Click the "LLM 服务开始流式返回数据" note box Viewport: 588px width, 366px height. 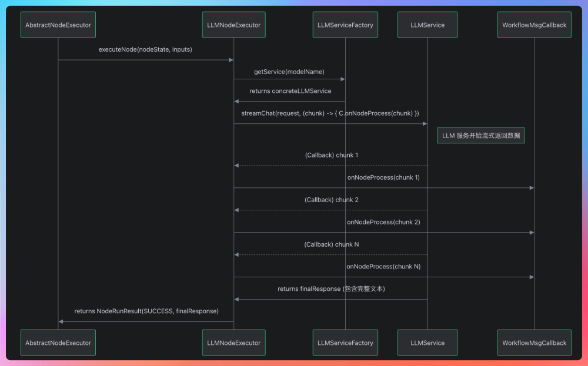coord(481,136)
